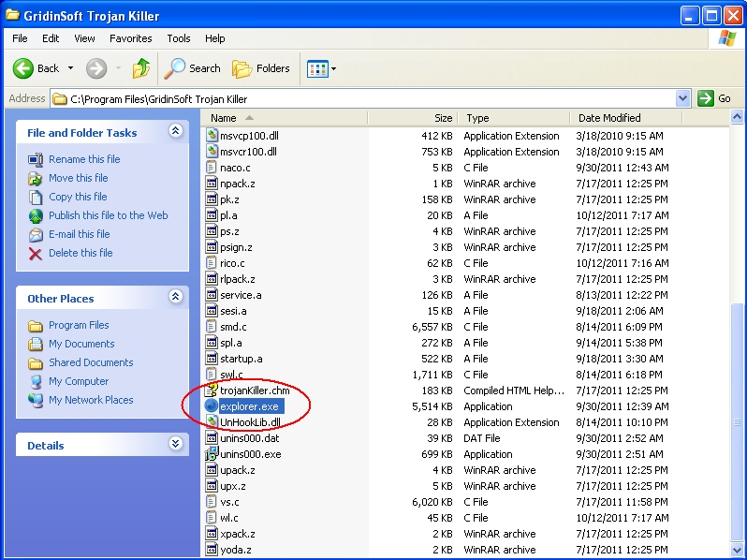The height and width of the screenshot is (560, 747).
Task: Expand the address bar dropdown
Action: [682, 98]
